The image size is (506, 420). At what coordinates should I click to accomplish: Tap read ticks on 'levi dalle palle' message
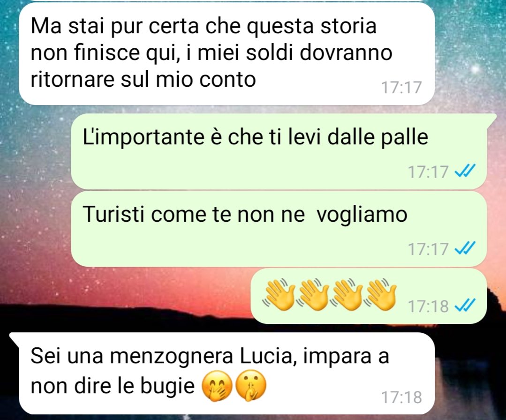[465, 171]
